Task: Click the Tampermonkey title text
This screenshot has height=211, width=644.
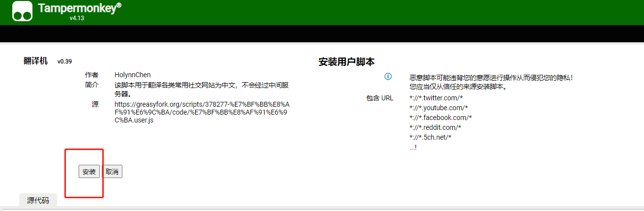Action: 79,7
